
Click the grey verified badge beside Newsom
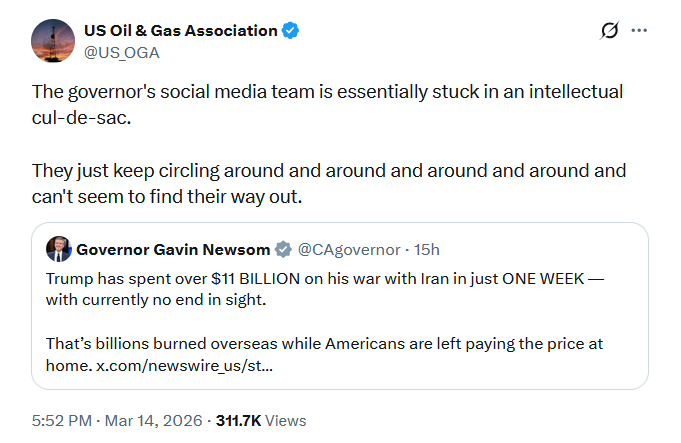(284, 249)
